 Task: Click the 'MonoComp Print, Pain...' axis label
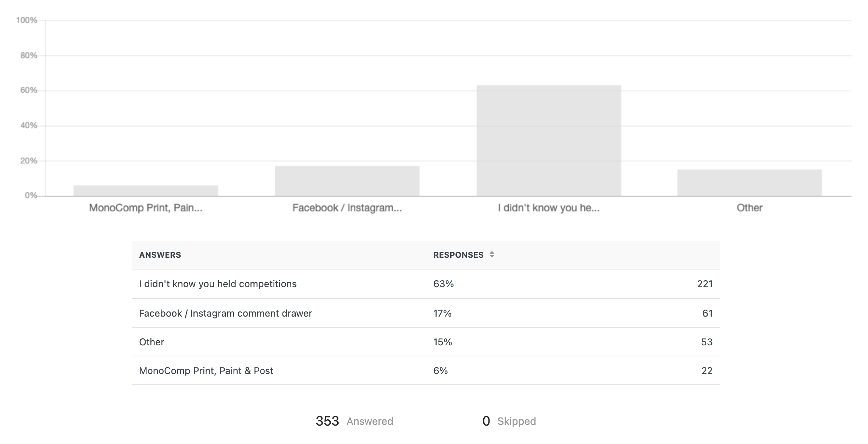tap(146, 208)
